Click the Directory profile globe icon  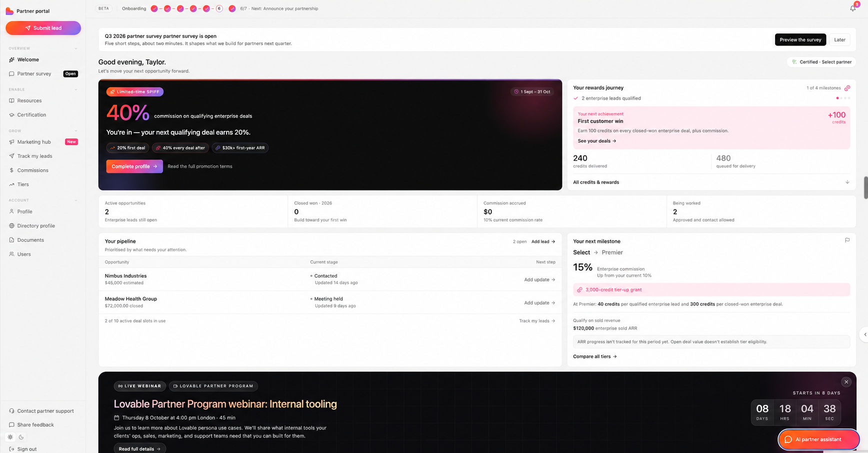11,226
